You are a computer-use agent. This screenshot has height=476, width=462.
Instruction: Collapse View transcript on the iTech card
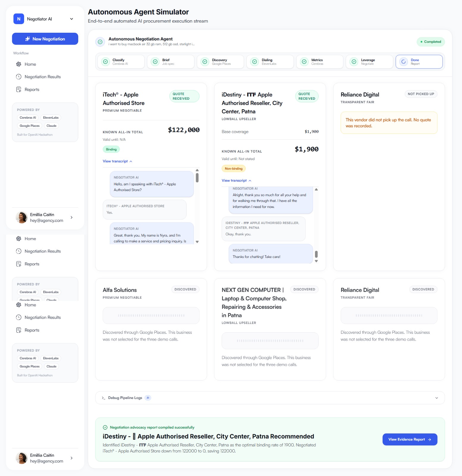click(118, 161)
